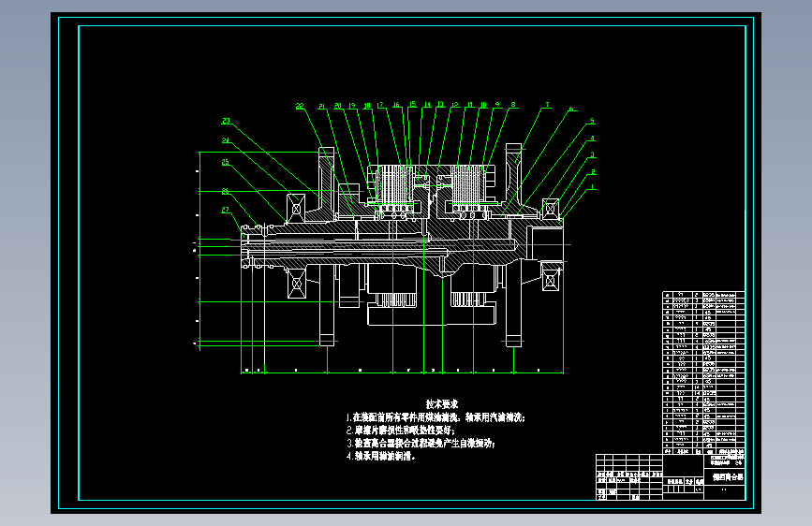Click green part callout label 2 at right
This screenshot has width=812, height=526.
(x=593, y=172)
